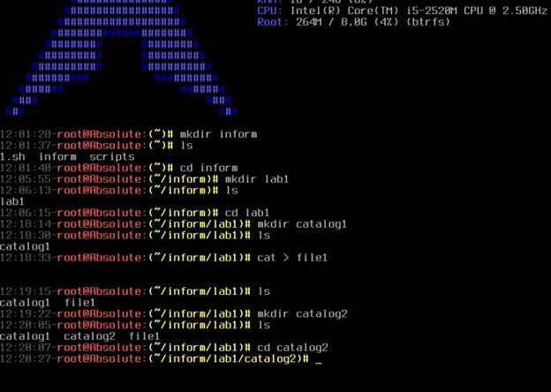Click the 'mkdir catalog1' command
The width and height of the screenshot is (551, 392).
302,224
